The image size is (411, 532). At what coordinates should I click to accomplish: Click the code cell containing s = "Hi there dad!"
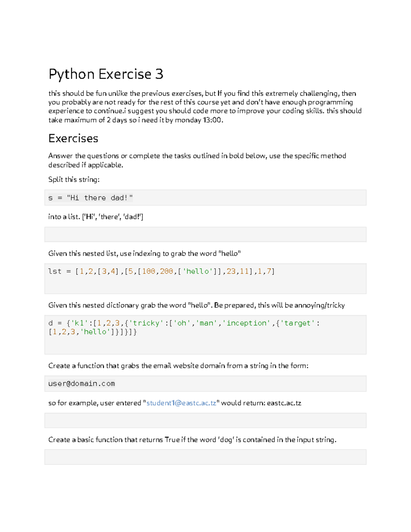pos(206,198)
